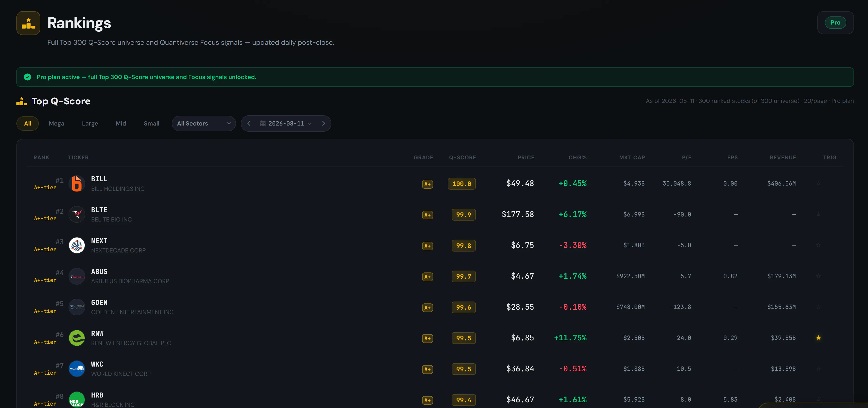
Task: Select the Mega cap filter tab
Action: pyautogui.click(x=57, y=123)
